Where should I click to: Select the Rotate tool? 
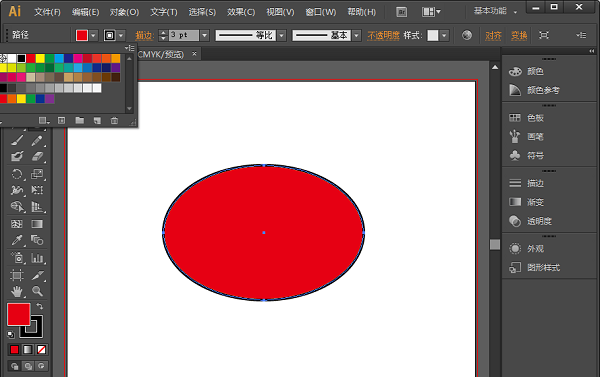(17, 174)
